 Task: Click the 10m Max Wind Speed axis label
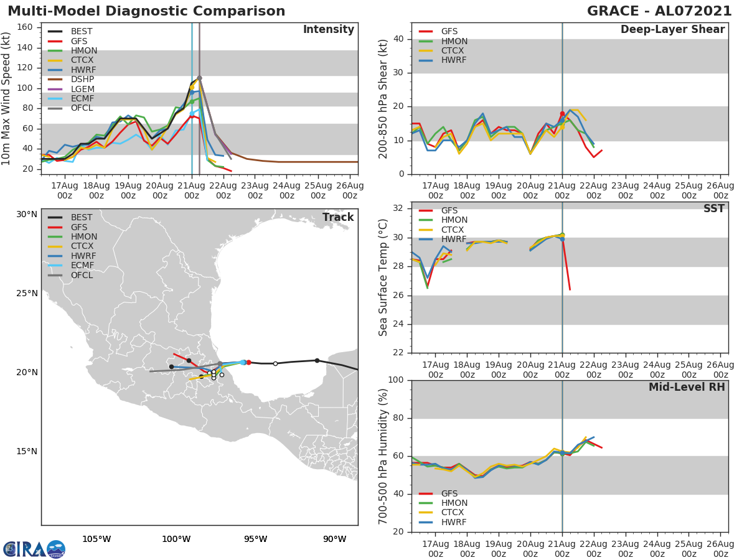(x=6, y=99)
